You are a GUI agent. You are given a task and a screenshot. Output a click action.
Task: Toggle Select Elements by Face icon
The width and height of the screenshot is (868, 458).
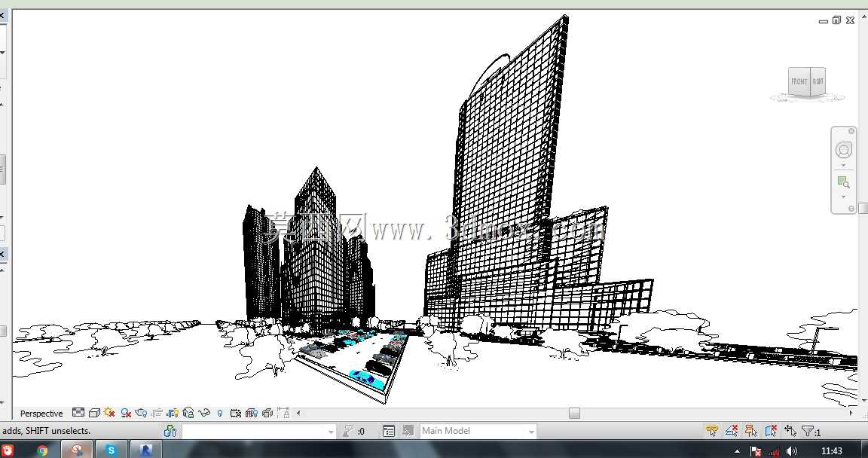(771, 431)
